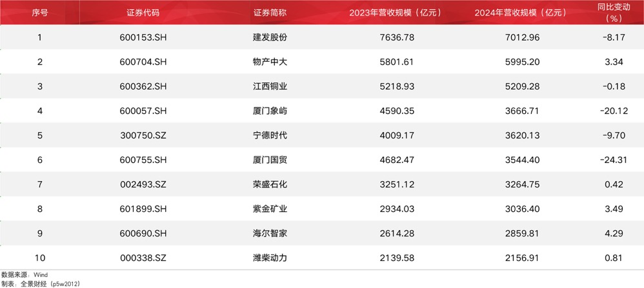Click the 物产中大 company name

tap(270, 62)
